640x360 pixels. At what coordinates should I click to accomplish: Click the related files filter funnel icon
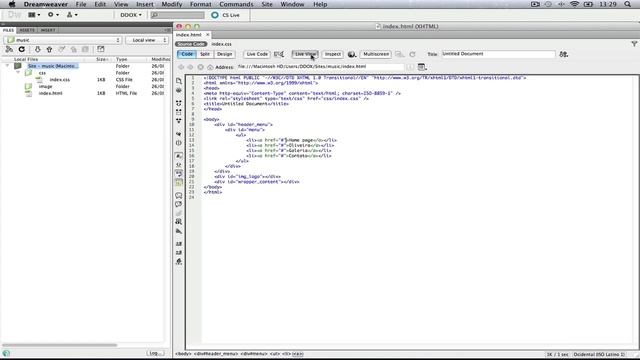click(x=634, y=44)
